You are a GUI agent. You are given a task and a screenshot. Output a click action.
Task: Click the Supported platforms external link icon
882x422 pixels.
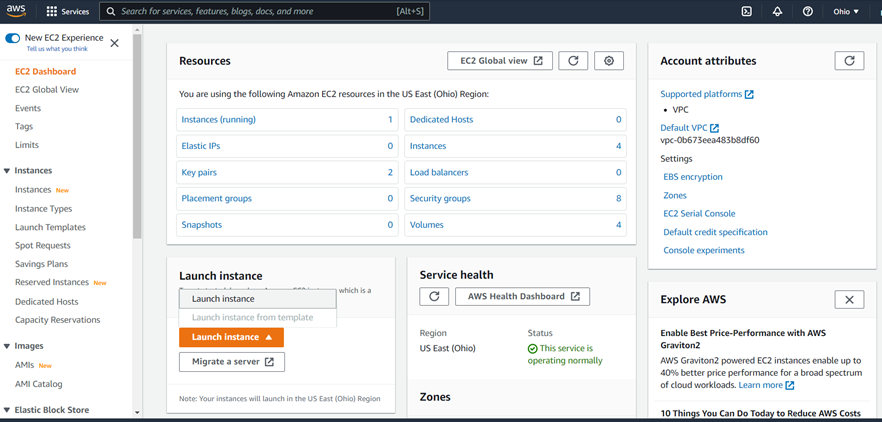pos(749,95)
